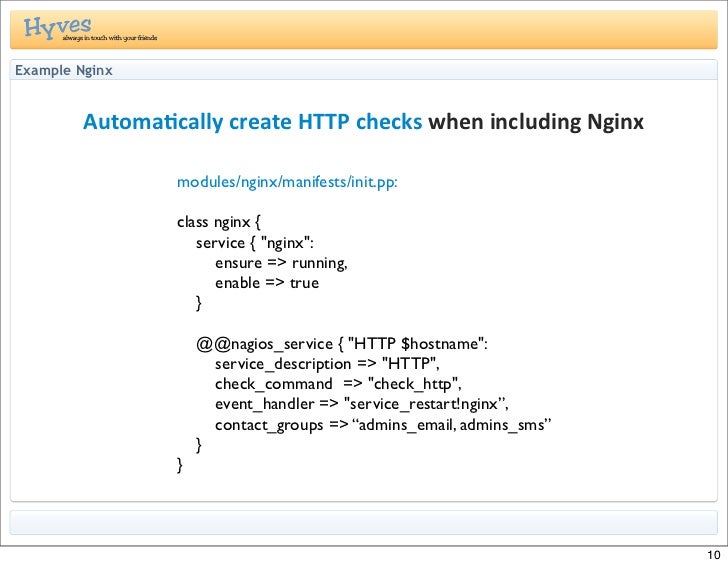The width and height of the screenshot is (728, 567).
Task: Click the Hyves logo
Action: [58, 27]
